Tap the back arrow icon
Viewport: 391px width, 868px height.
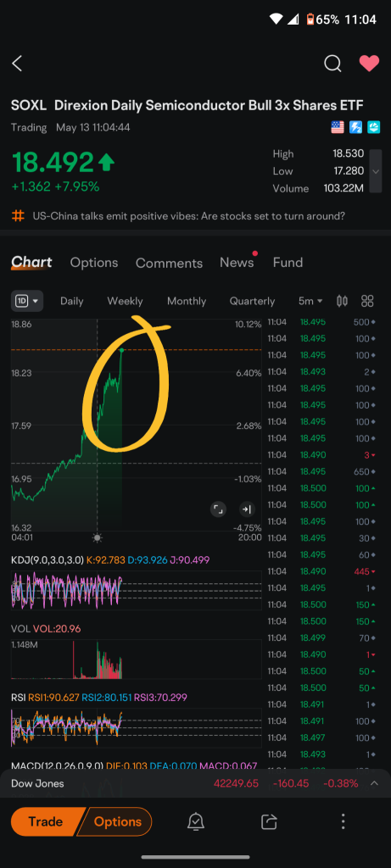(17, 64)
